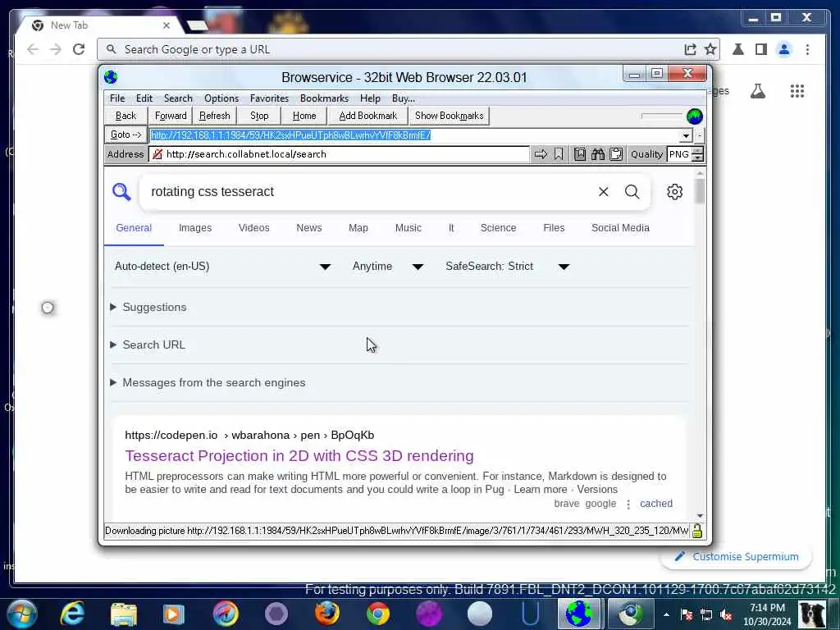Open the Favorites menu in Browservice
This screenshot has height=630, width=840.
269,98
